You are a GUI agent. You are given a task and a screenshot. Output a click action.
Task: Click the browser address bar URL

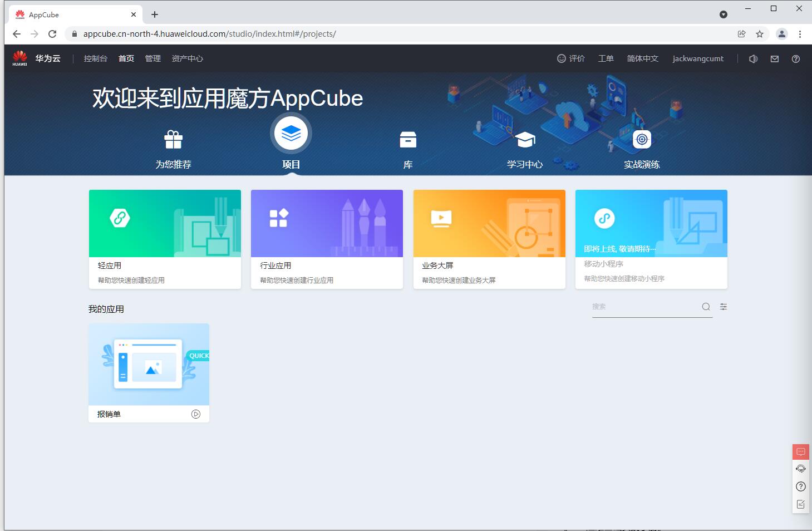point(210,34)
